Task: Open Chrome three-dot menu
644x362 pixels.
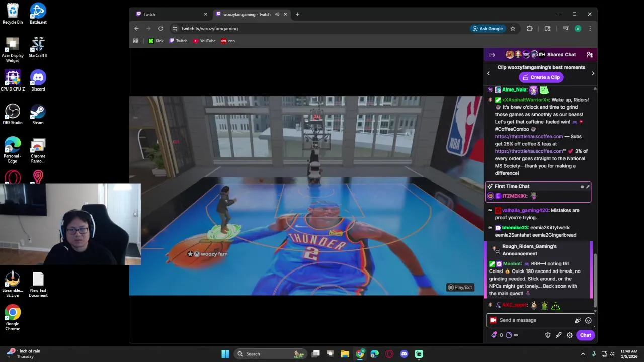Action: point(590,29)
